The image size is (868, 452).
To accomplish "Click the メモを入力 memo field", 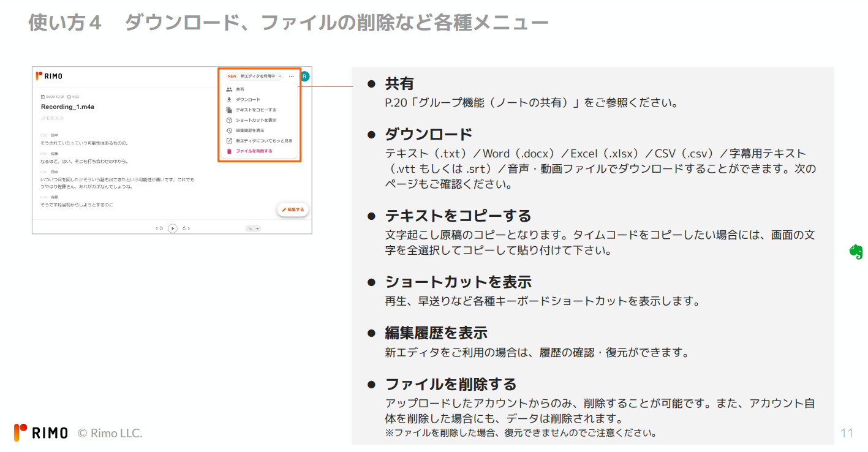I will (53, 118).
